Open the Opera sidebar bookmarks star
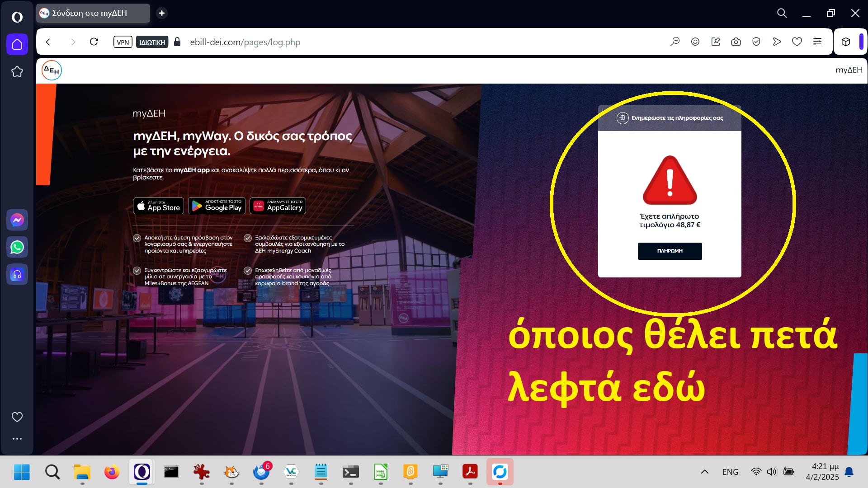Image resolution: width=868 pixels, height=488 pixels. pos(17,71)
